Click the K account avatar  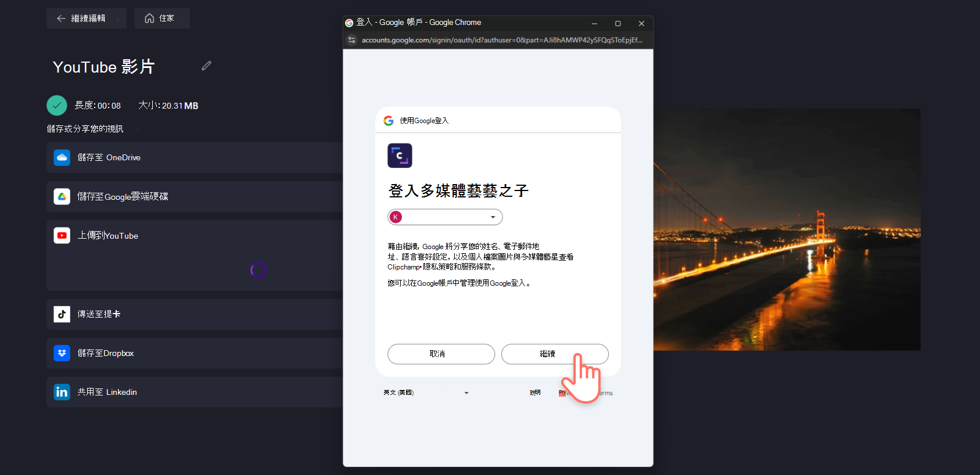coord(396,217)
